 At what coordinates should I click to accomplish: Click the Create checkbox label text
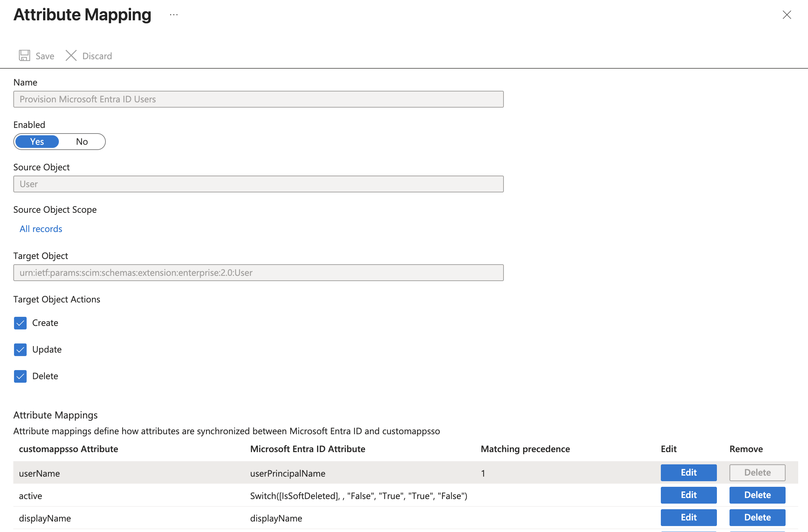click(x=45, y=323)
